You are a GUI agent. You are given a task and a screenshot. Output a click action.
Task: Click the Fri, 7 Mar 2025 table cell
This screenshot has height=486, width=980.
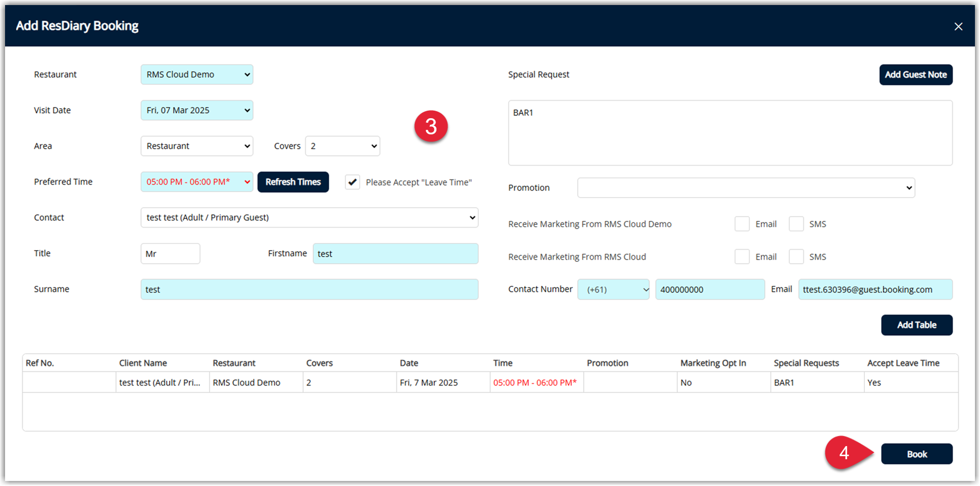pos(443,382)
